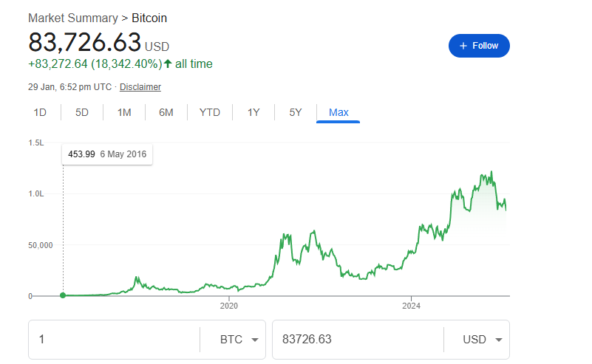
Task: Switch to the 6M chart range
Action: [166, 112]
